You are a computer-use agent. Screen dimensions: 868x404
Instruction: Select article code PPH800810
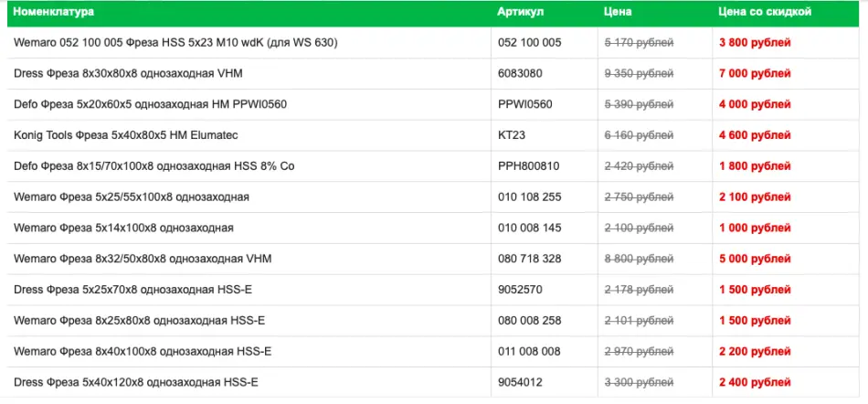click(x=528, y=166)
